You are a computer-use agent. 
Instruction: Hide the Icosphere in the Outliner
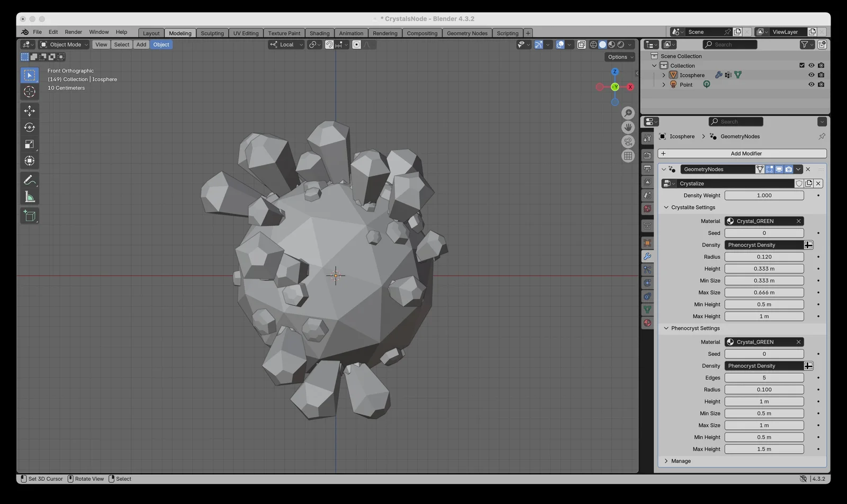[x=811, y=75]
